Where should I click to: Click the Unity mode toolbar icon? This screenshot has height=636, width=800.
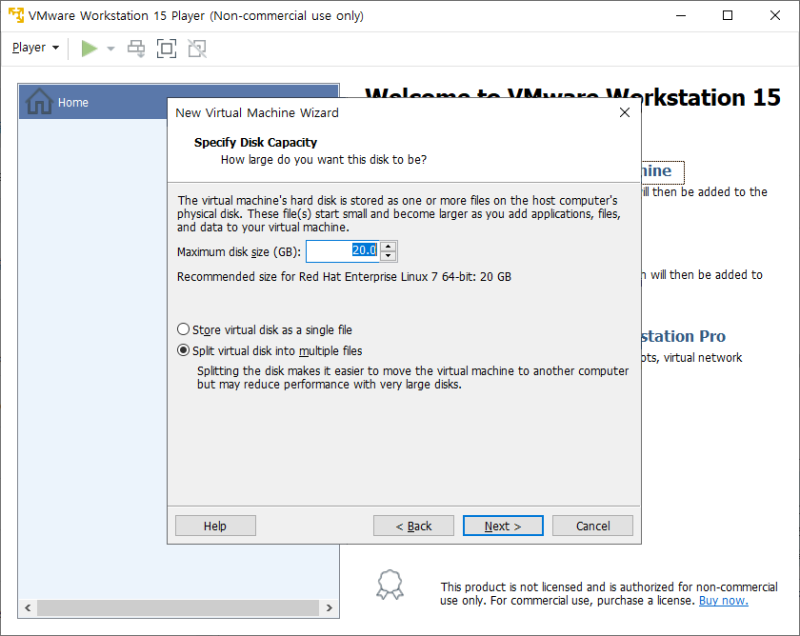(196, 47)
